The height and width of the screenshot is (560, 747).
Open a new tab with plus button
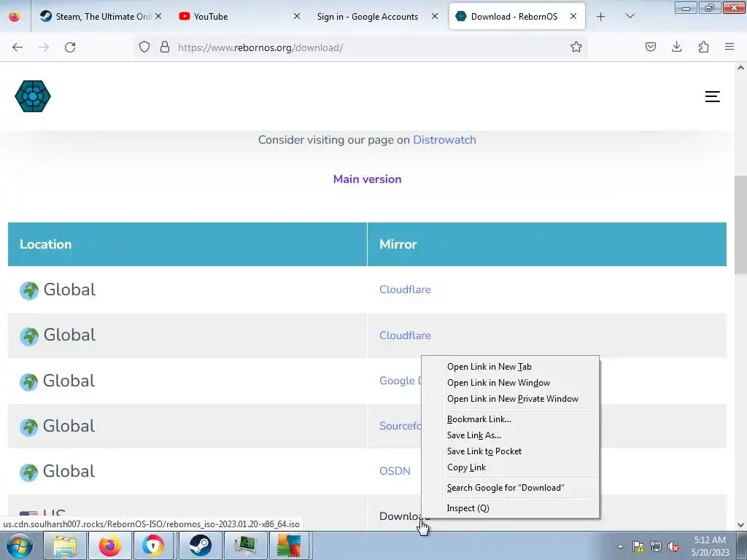tap(601, 17)
